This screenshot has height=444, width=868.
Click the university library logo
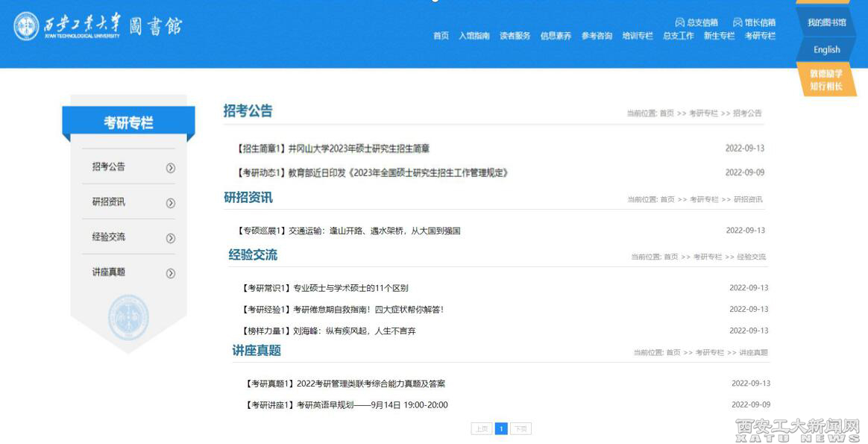coord(98,27)
